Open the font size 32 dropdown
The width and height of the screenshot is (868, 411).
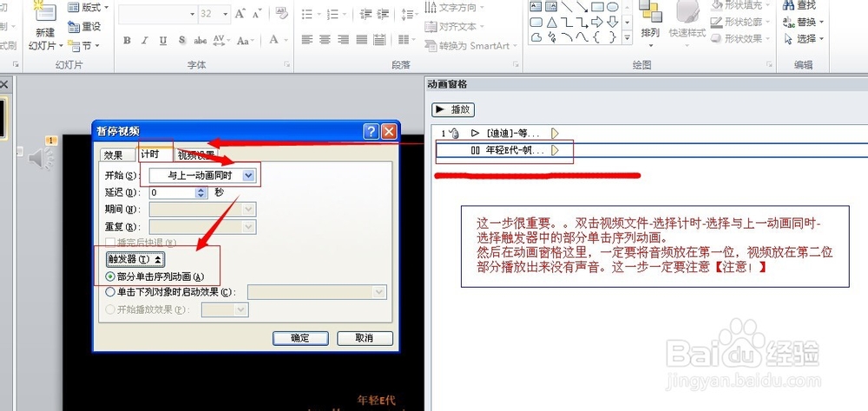[227, 15]
